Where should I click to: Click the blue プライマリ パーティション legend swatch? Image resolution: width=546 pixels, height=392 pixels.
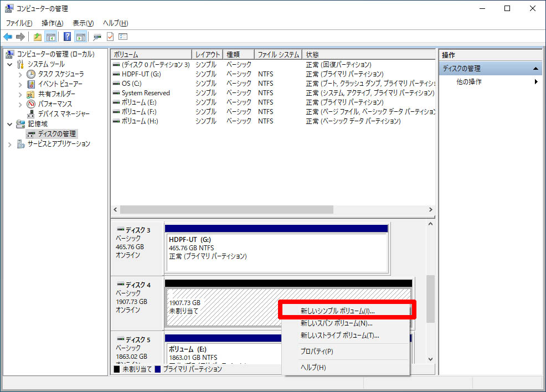pos(157,369)
